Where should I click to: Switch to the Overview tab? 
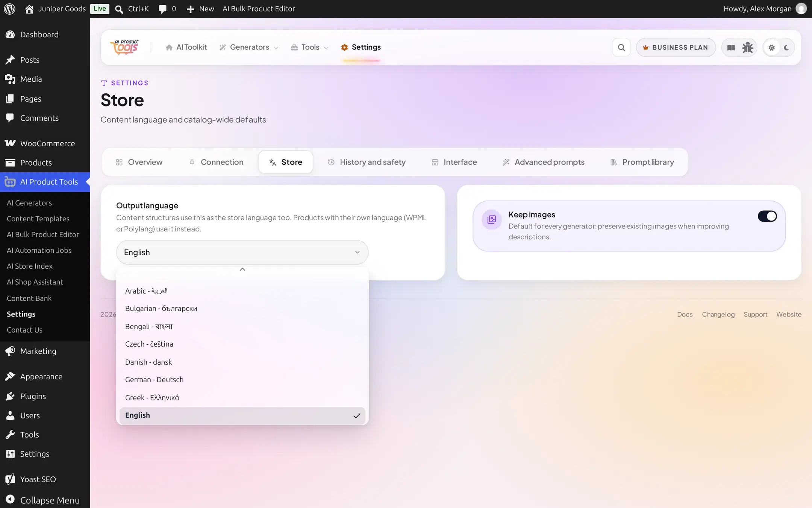click(x=139, y=162)
